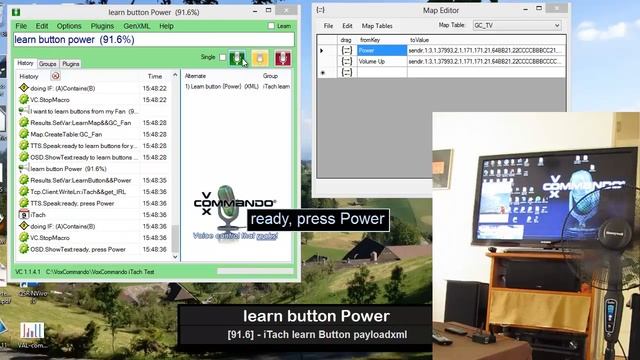
Task: Click the progress bar in the status bar
Action: [x=255, y=271]
